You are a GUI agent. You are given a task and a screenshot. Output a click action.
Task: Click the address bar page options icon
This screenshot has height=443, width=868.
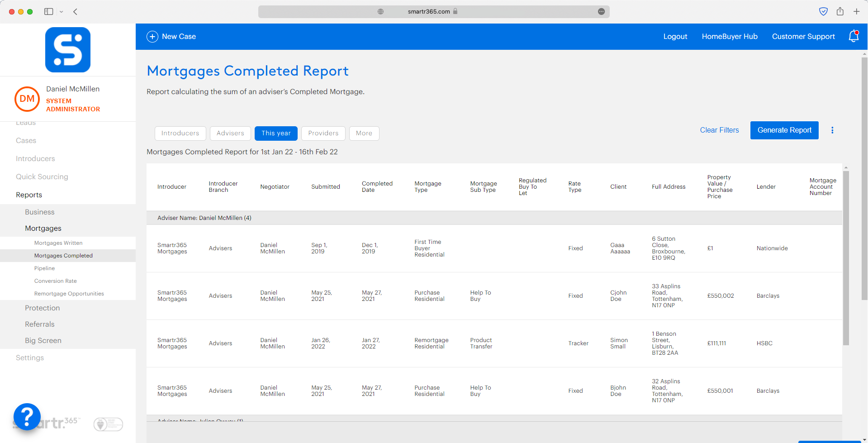click(601, 12)
